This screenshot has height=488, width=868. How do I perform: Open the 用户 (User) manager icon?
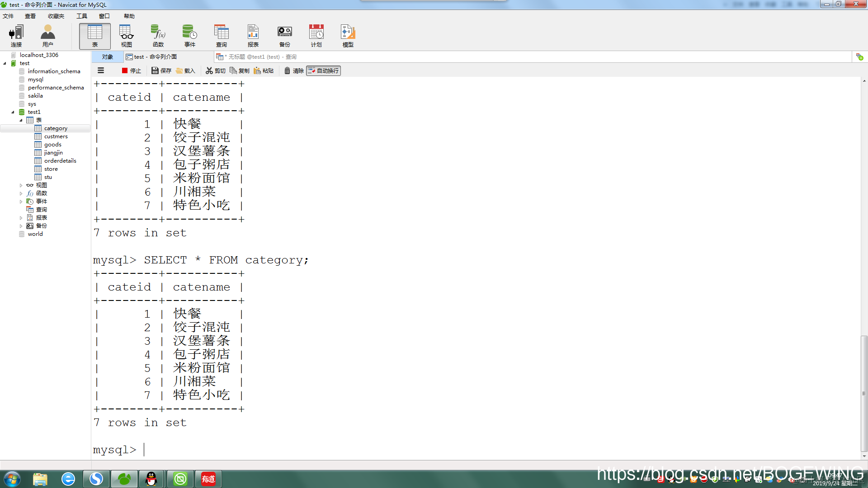pos(47,36)
